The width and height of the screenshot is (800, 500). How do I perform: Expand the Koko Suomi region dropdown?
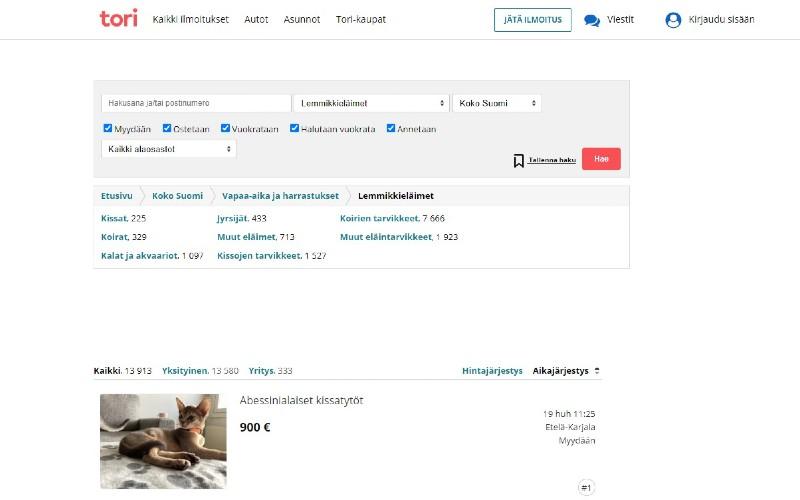[497, 103]
